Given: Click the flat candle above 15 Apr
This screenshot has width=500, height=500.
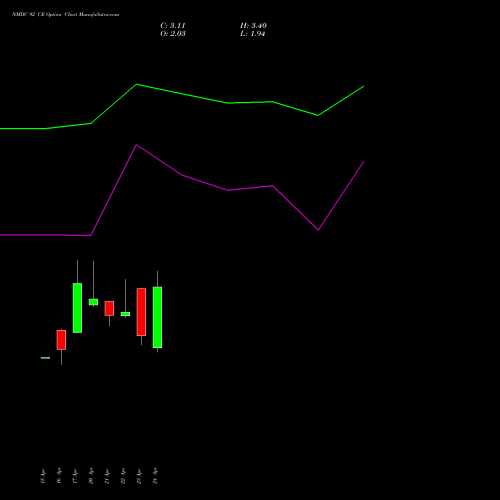Looking at the screenshot, I should pyautogui.click(x=45, y=358).
